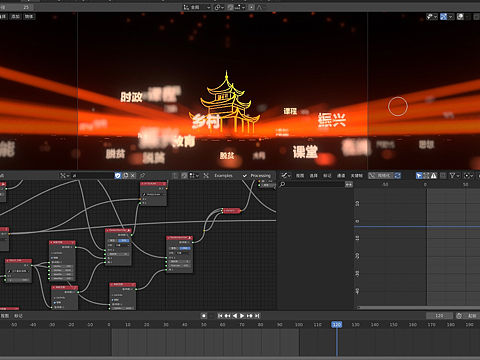
Task: Open the funnel filters dropdown in graph editor
Action: click(x=455, y=175)
